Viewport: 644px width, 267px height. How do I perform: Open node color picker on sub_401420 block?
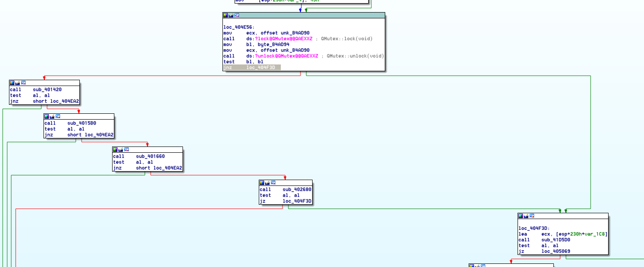point(12,83)
